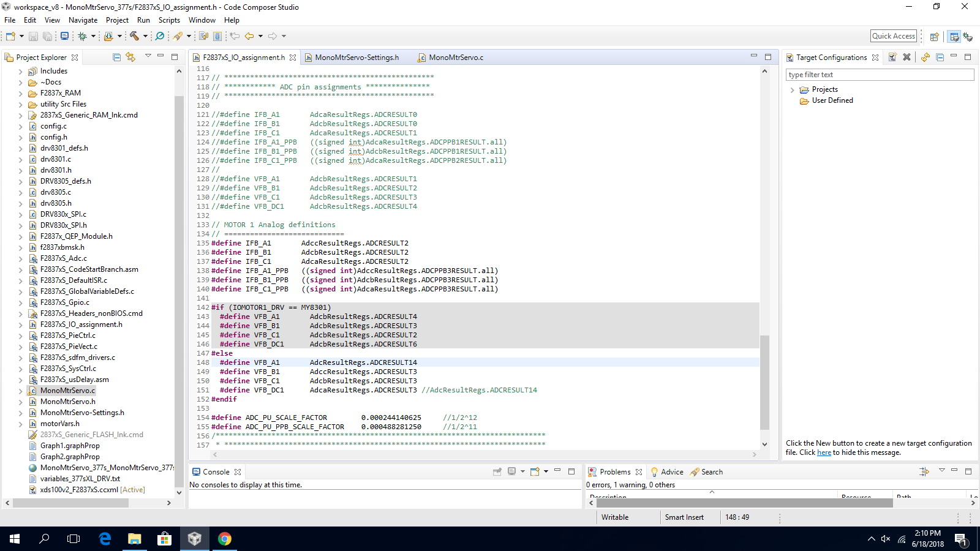
Task: Expand the F2837x_RAM folder
Action: tap(20, 94)
